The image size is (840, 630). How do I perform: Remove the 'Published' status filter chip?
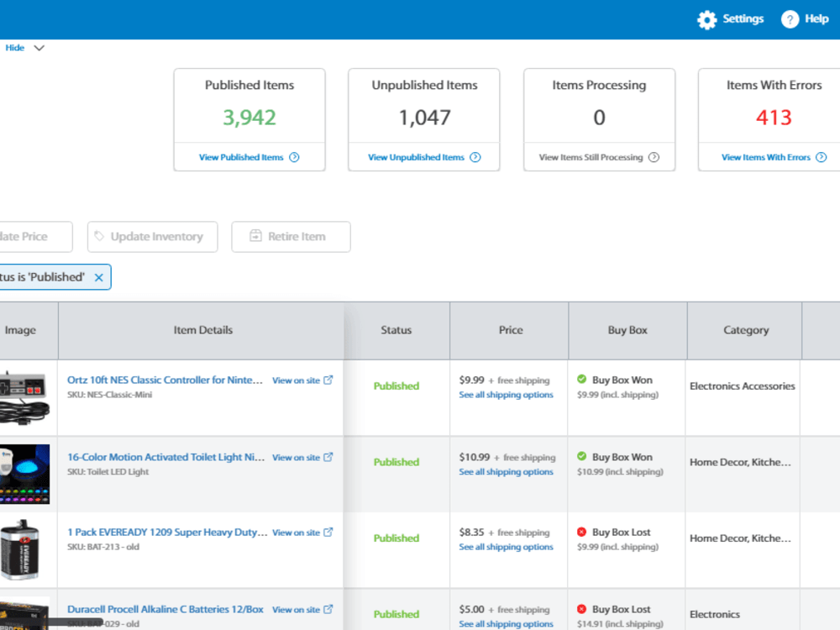pos(98,277)
